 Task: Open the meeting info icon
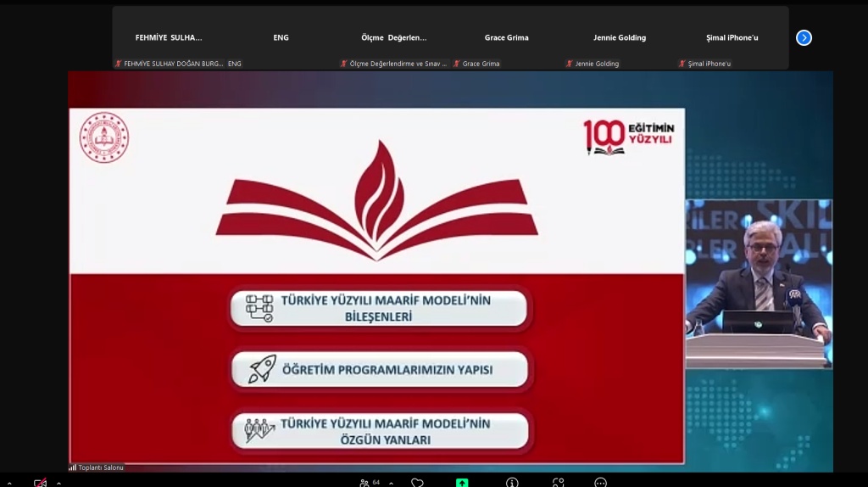click(512, 482)
